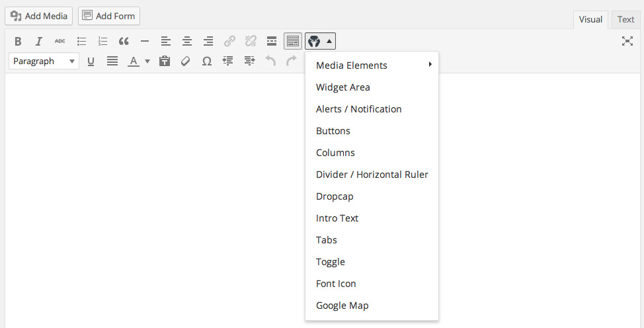Insert horizontal line
The image size is (644, 328).
click(145, 41)
